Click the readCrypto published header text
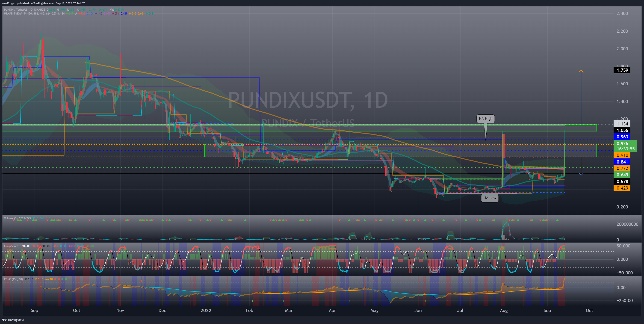644x324 pixels. tap(44, 3)
